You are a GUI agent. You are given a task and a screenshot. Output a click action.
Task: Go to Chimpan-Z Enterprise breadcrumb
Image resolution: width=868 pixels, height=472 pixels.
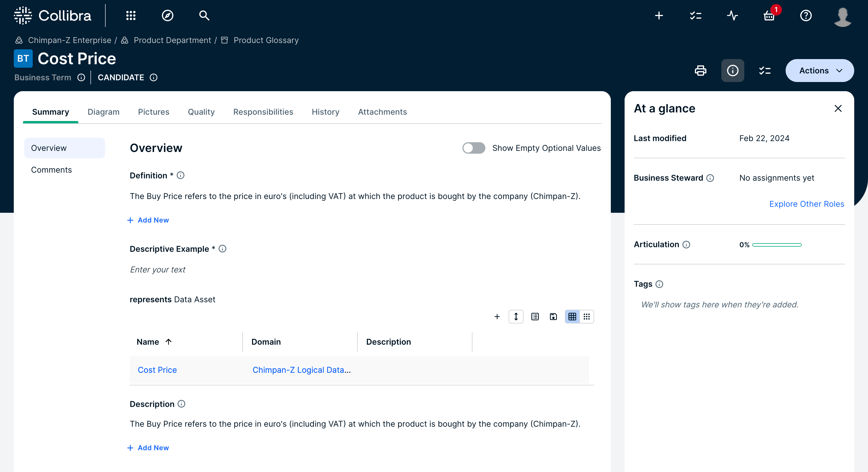(69, 40)
